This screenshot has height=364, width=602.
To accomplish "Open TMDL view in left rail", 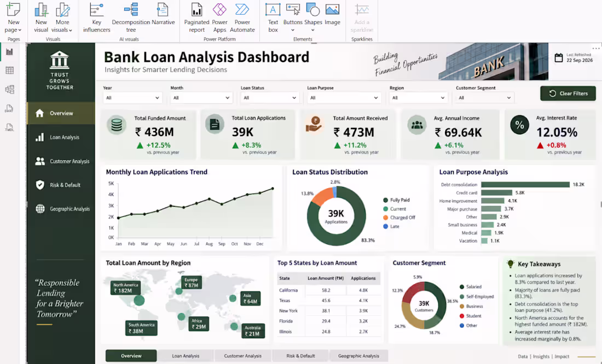I will 10,127.
